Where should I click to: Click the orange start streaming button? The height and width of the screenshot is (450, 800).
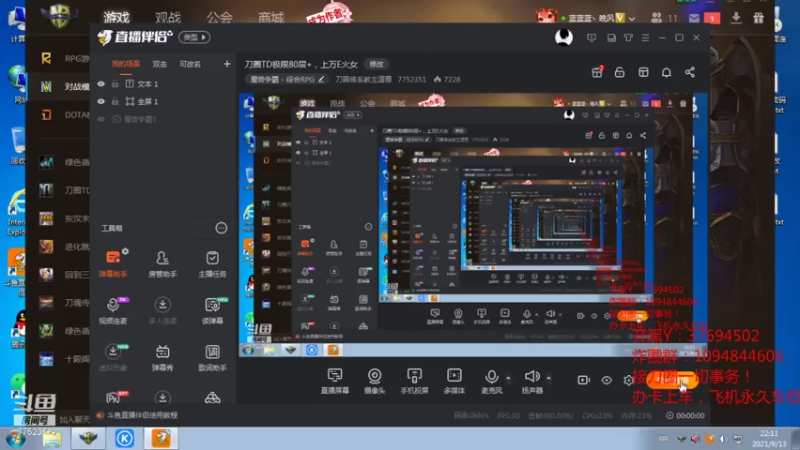670,380
